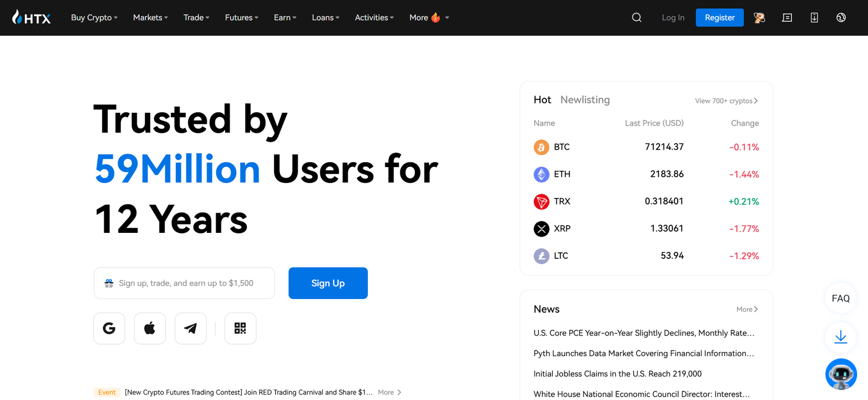Viewport: 868px width, 400px height.
Task: Sign in with Telegram icon
Action: pyautogui.click(x=190, y=328)
